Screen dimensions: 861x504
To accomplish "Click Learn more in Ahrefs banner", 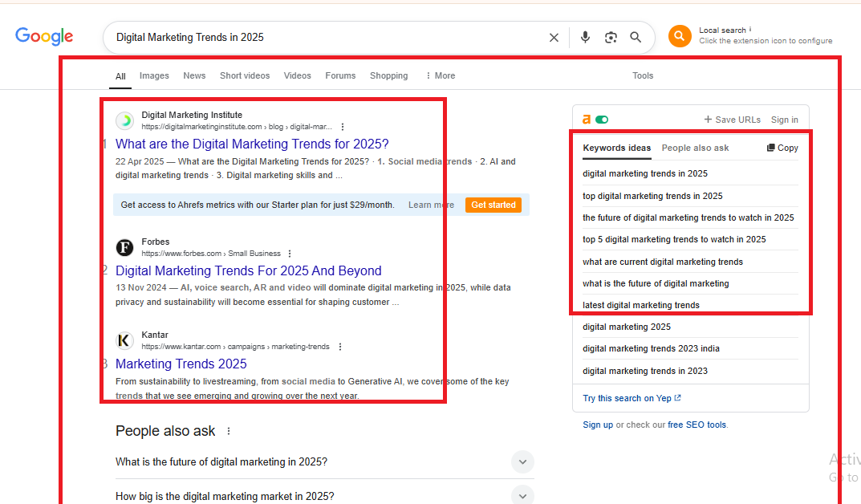I will coord(431,205).
